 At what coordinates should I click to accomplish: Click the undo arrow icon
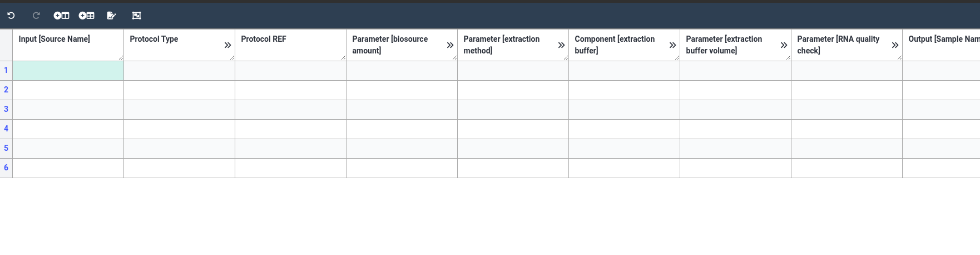pos(11,16)
